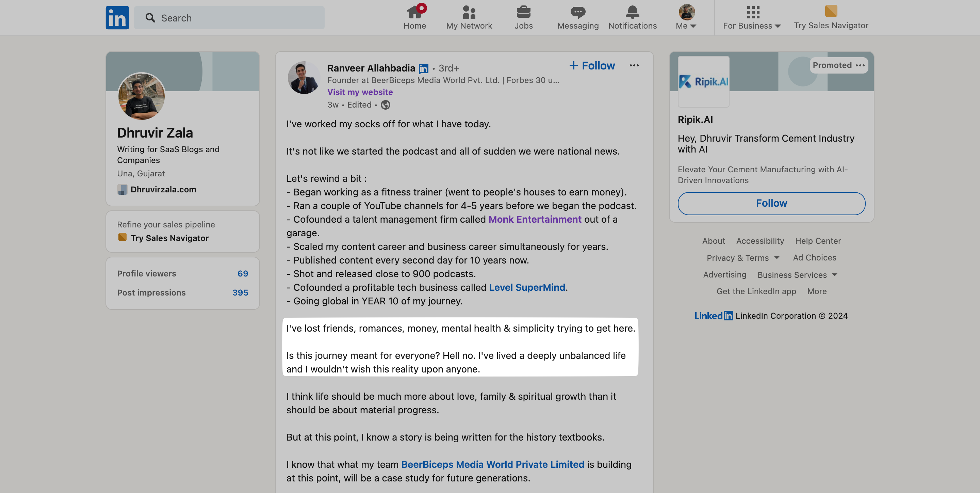Open Ad Choices footer link
The height and width of the screenshot is (493, 980).
[815, 258]
